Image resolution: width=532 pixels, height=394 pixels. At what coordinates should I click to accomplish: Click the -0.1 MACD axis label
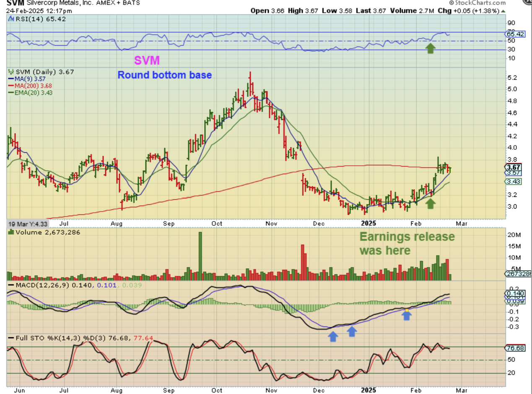512,311
